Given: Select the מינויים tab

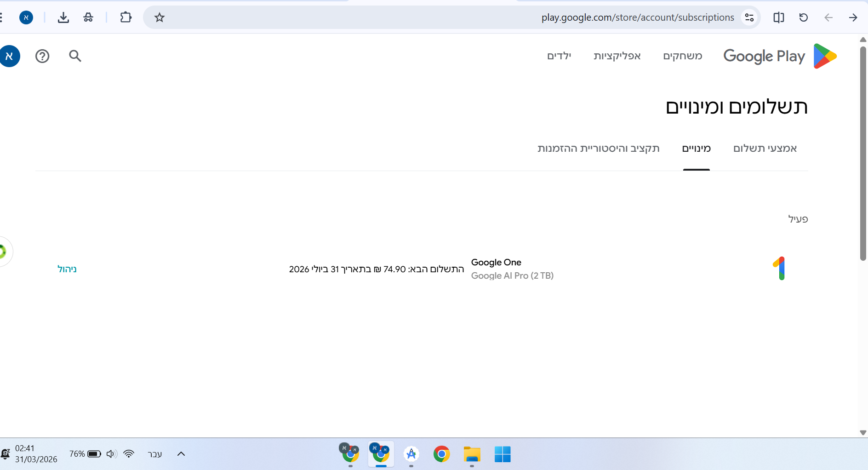Looking at the screenshot, I should pos(696,148).
